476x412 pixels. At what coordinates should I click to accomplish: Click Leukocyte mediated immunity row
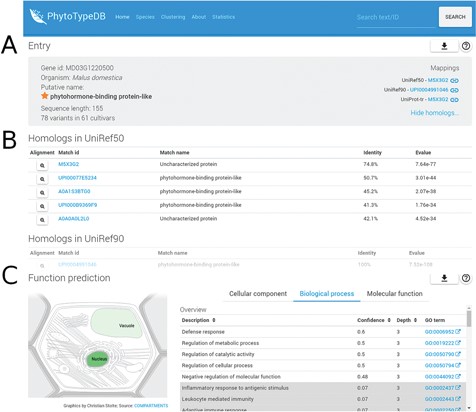pos(322,399)
